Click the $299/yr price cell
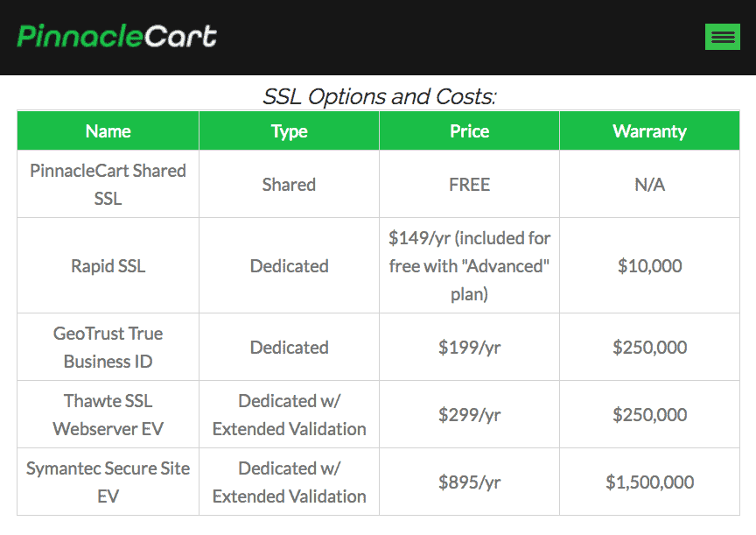The height and width of the screenshot is (535, 756). (470, 415)
